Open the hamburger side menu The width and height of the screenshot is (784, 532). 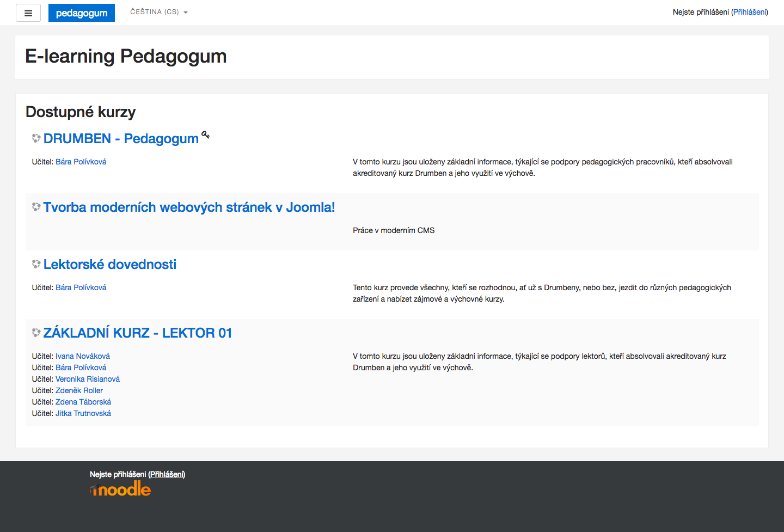click(x=28, y=13)
